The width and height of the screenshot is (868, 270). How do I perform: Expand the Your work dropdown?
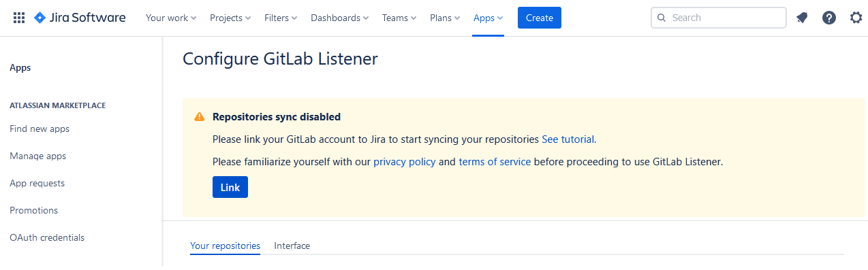click(171, 18)
